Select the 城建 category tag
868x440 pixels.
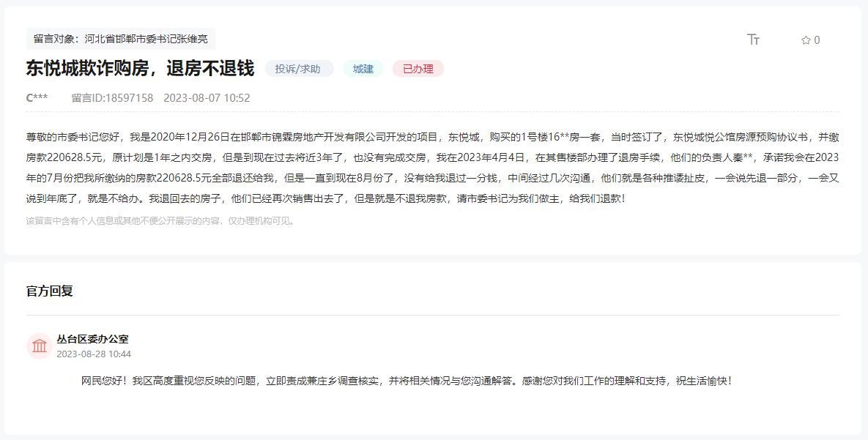point(363,69)
